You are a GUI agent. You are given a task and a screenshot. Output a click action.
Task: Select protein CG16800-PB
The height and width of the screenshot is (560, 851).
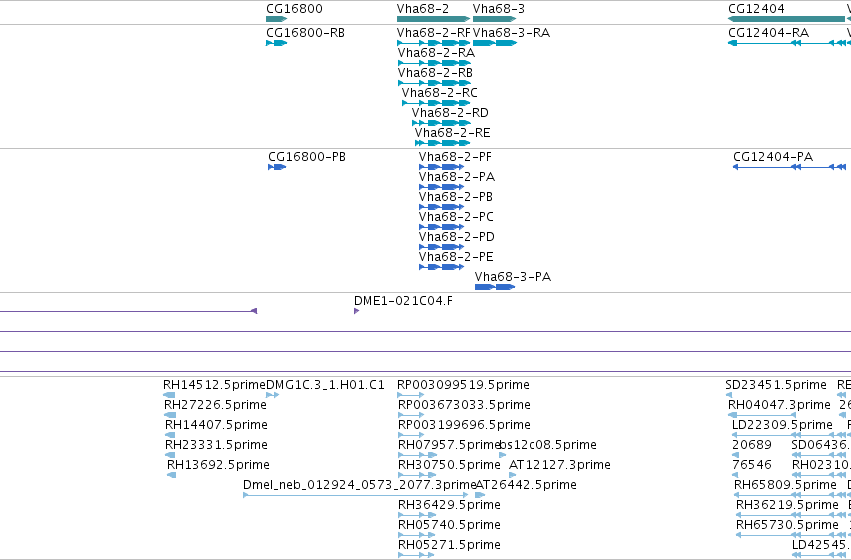(x=307, y=157)
